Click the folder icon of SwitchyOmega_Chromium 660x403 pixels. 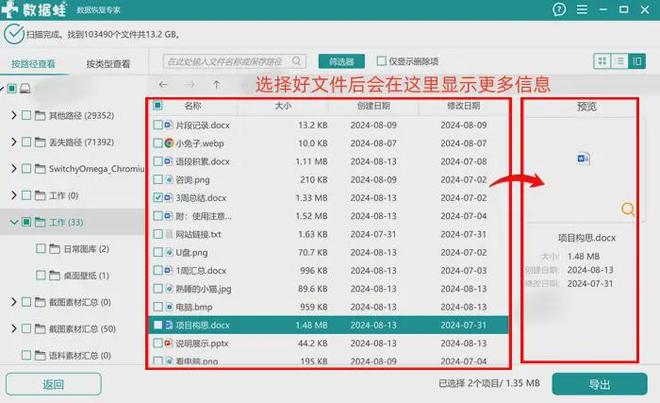tap(40, 169)
